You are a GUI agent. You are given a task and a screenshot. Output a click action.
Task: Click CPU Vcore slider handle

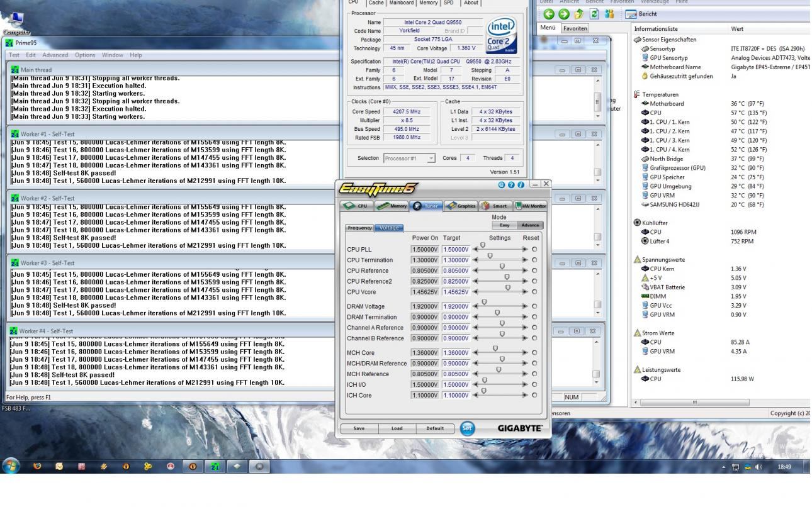click(509, 287)
